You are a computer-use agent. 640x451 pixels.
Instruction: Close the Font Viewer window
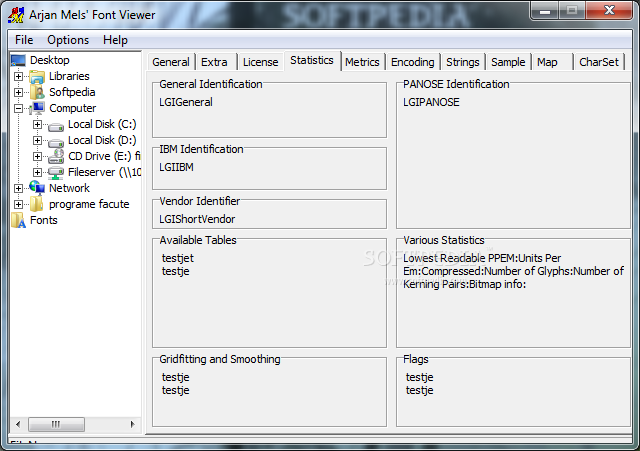(x=609, y=10)
